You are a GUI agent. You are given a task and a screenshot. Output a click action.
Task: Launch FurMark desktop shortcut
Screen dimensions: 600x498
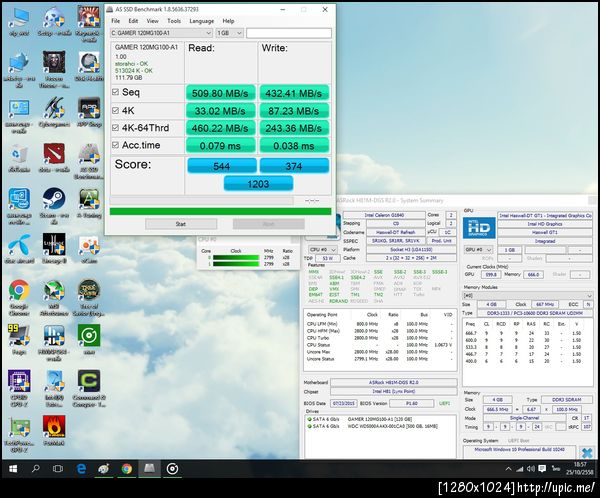[54, 428]
